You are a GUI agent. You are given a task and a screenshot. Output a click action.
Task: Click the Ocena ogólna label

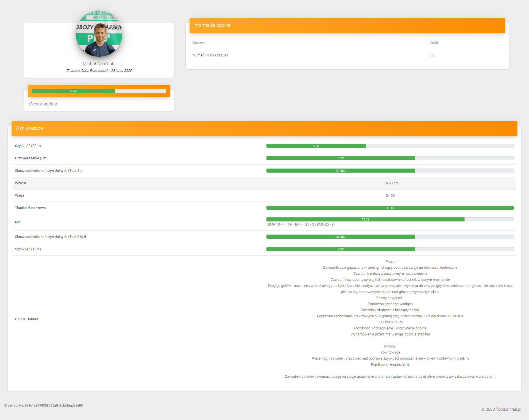click(x=43, y=104)
